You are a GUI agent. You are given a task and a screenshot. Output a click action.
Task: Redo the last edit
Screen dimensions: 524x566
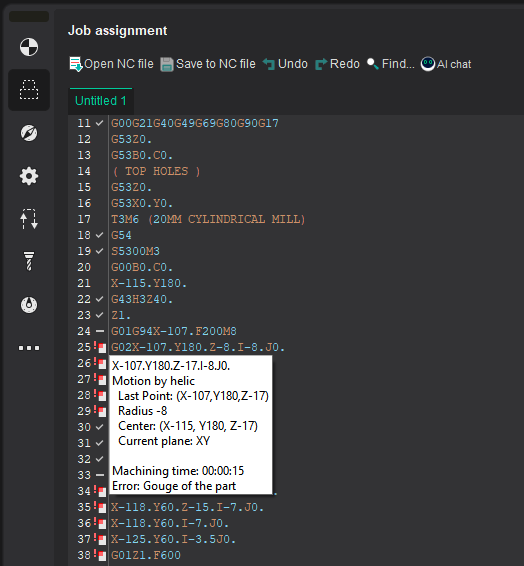[x=337, y=64]
